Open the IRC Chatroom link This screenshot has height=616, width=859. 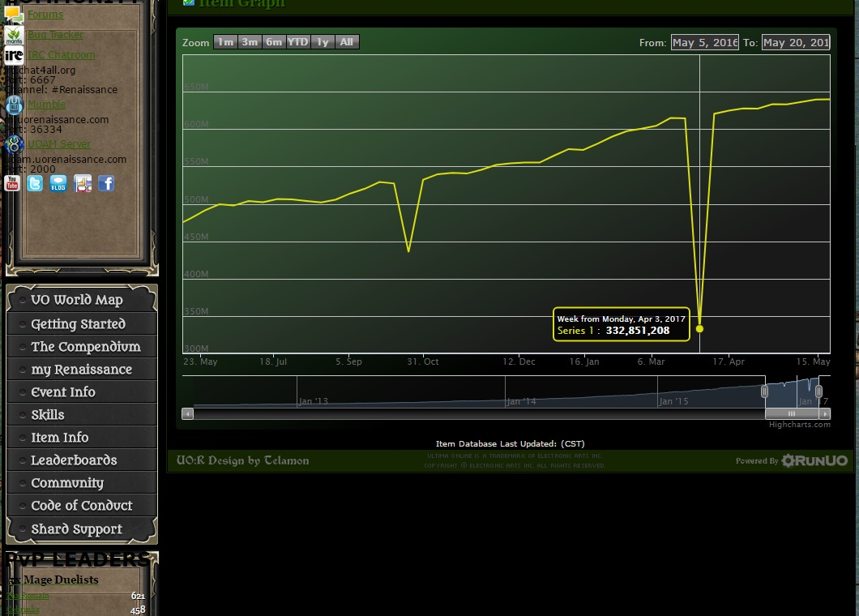[62, 55]
